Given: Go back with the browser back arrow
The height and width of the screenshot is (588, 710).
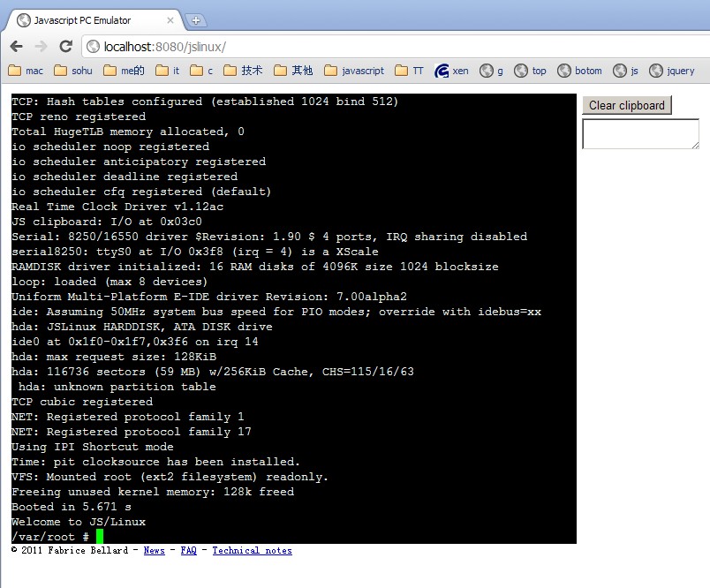Looking at the screenshot, I should 16,46.
